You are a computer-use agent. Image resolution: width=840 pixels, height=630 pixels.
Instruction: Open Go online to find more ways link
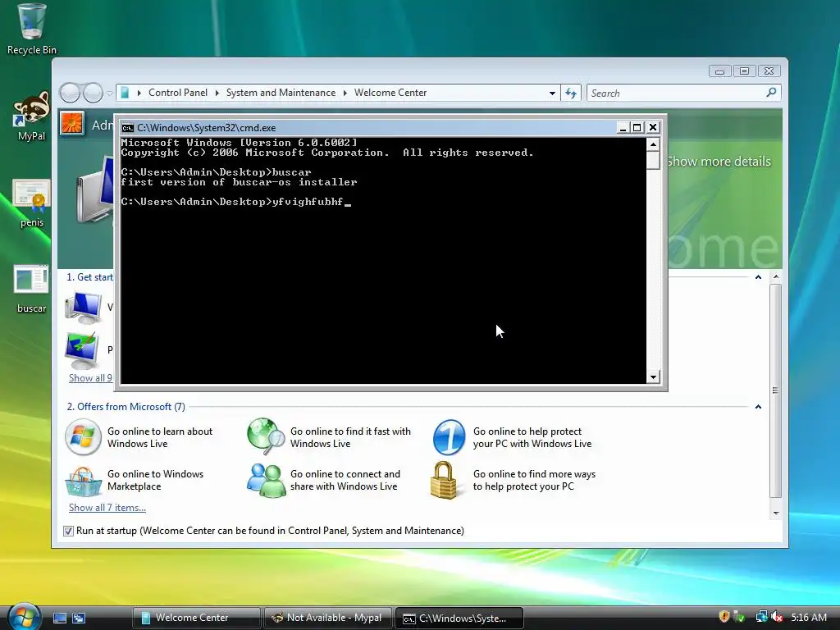point(534,480)
